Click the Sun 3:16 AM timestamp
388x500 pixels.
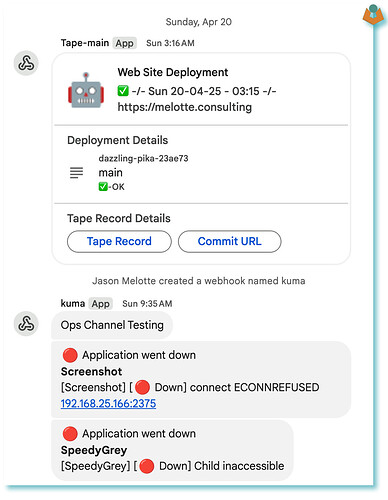tap(170, 43)
